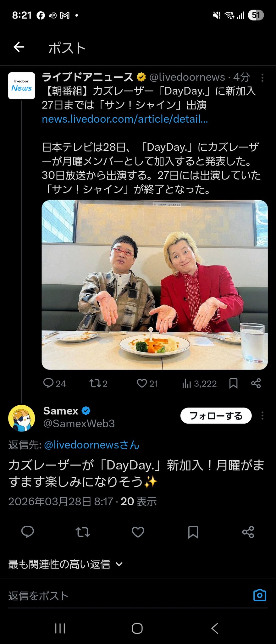The width and height of the screenshot is (276, 644).
Task: Bookmark the livedoornews post
Action: 233,383
